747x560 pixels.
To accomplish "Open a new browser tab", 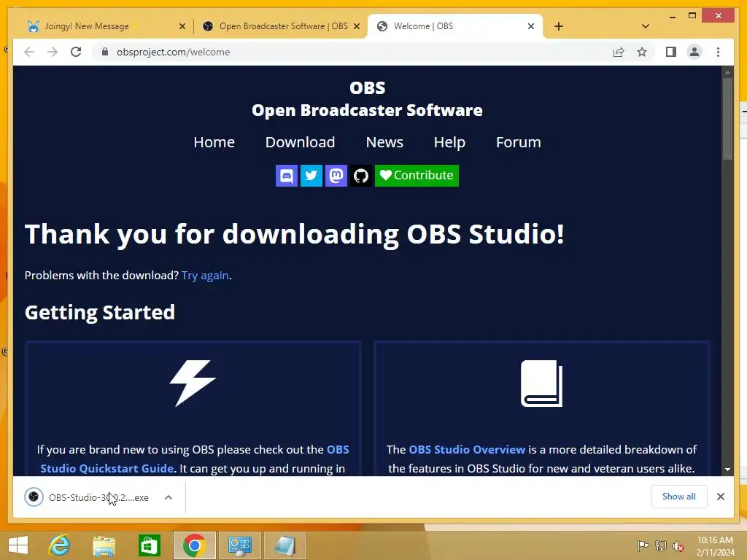I will [x=559, y=27].
